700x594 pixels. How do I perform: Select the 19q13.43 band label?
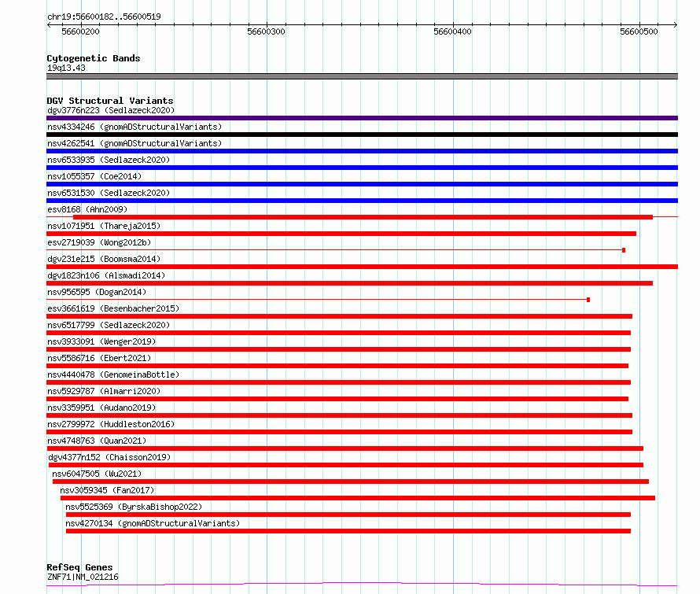(x=66, y=68)
